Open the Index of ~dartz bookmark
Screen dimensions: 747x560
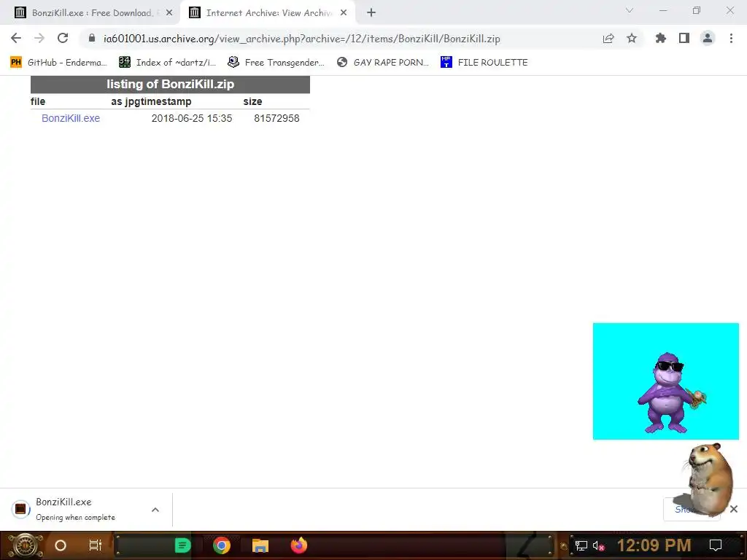(x=167, y=63)
